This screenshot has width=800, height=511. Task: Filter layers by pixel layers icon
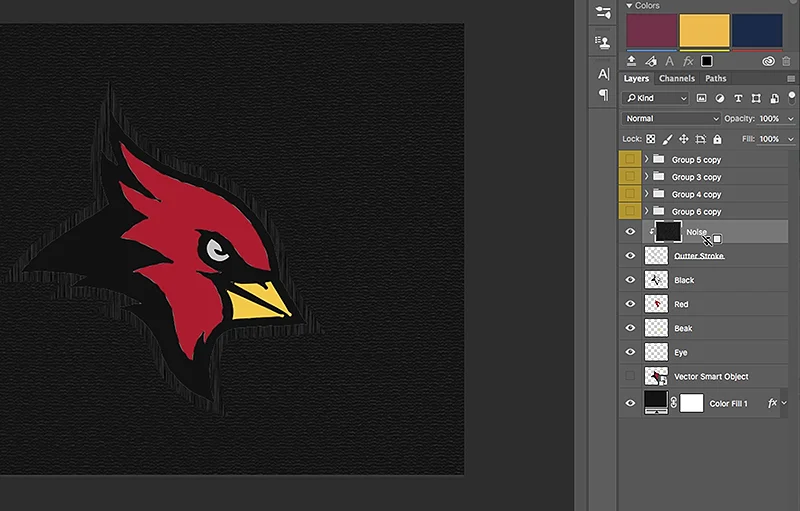(x=702, y=98)
